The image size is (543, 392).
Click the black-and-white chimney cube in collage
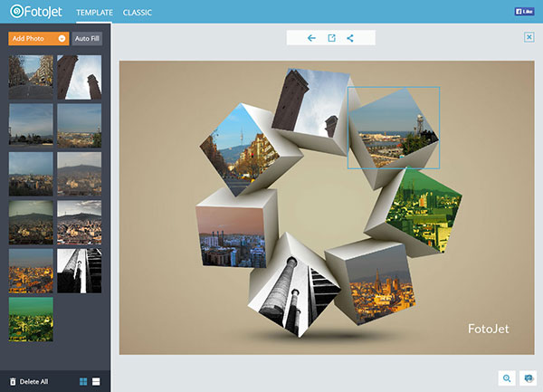coord(292,294)
